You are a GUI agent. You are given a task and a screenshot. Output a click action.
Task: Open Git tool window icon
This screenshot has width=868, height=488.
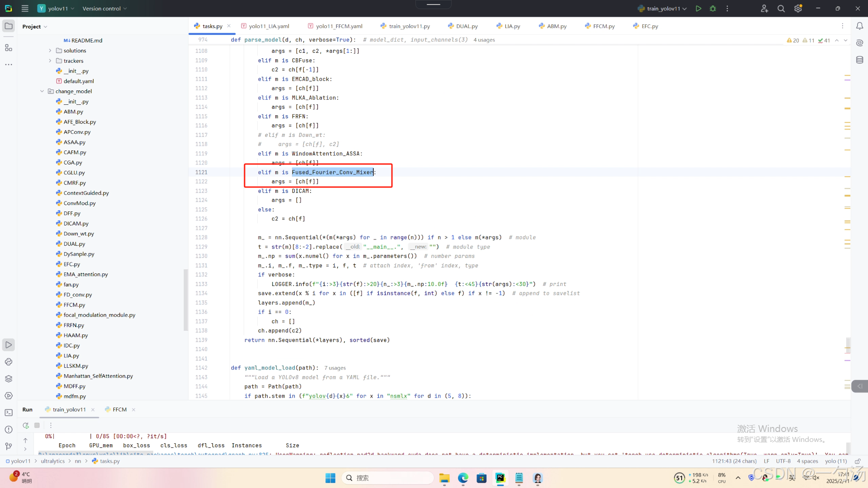[9, 446]
